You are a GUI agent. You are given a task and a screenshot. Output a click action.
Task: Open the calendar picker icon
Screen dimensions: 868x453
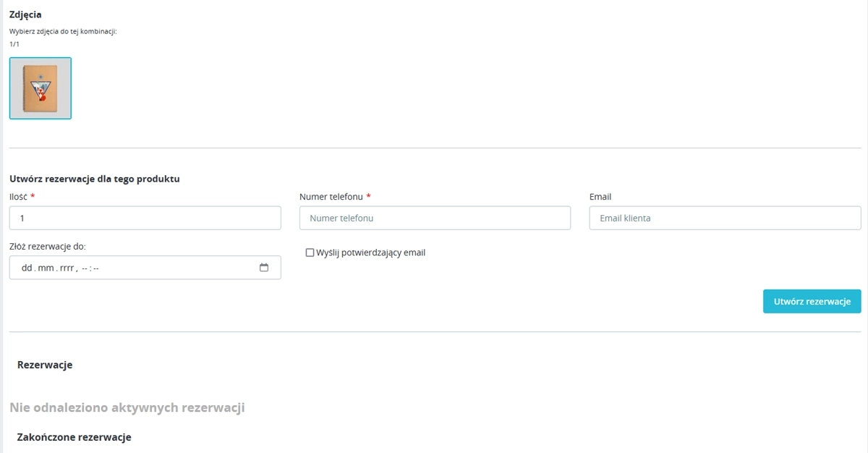[x=264, y=268]
